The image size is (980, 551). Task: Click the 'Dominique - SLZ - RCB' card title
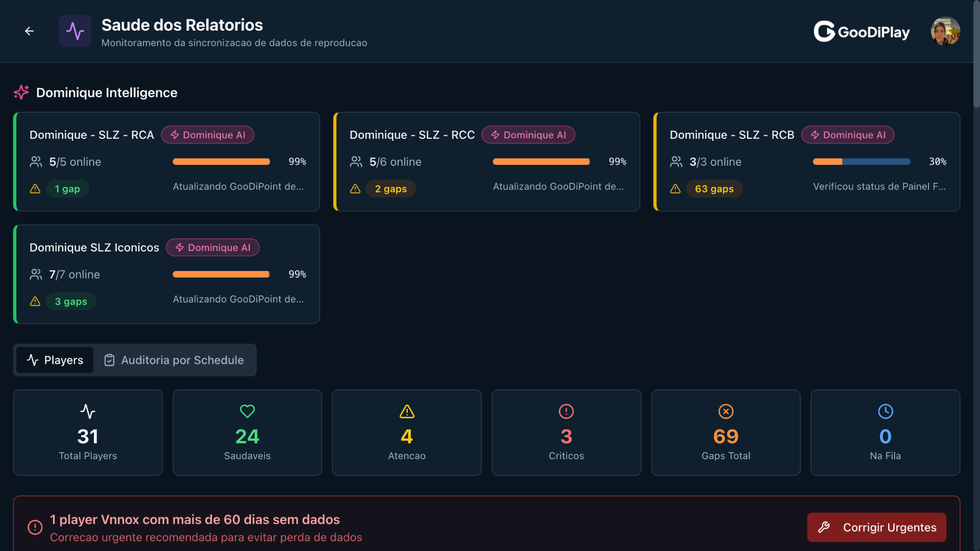click(732, 135)
